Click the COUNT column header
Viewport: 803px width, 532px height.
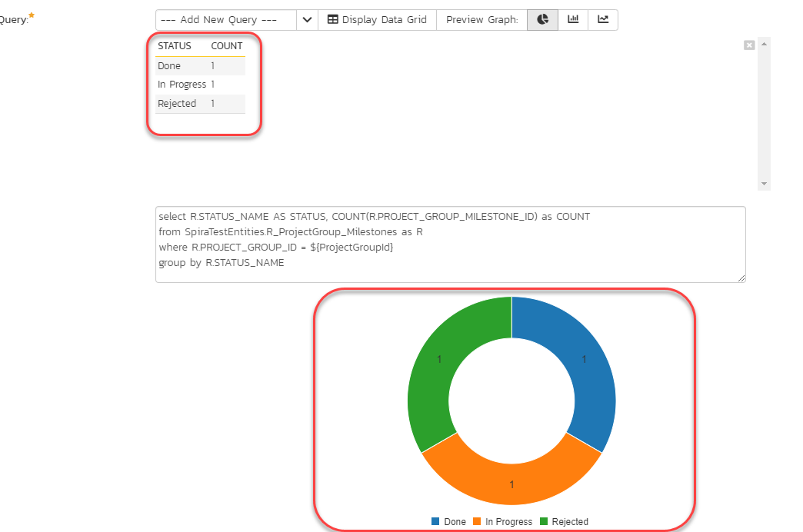226,46
